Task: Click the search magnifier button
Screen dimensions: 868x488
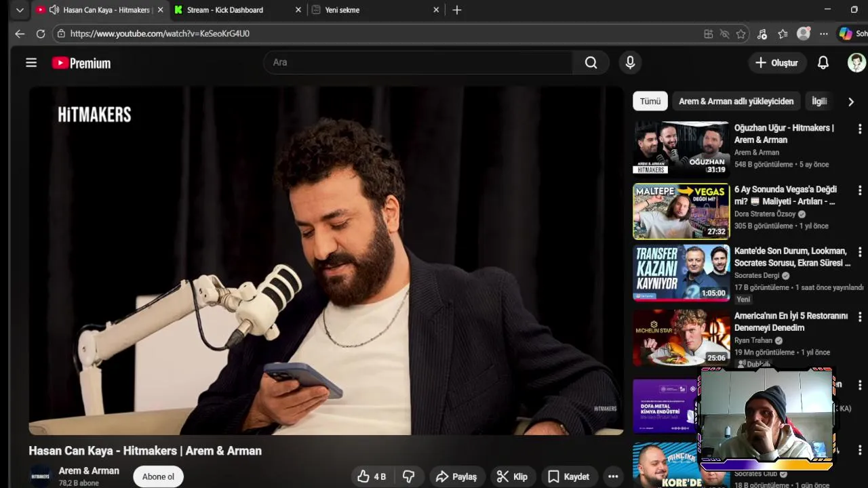Action: point(591,62)
